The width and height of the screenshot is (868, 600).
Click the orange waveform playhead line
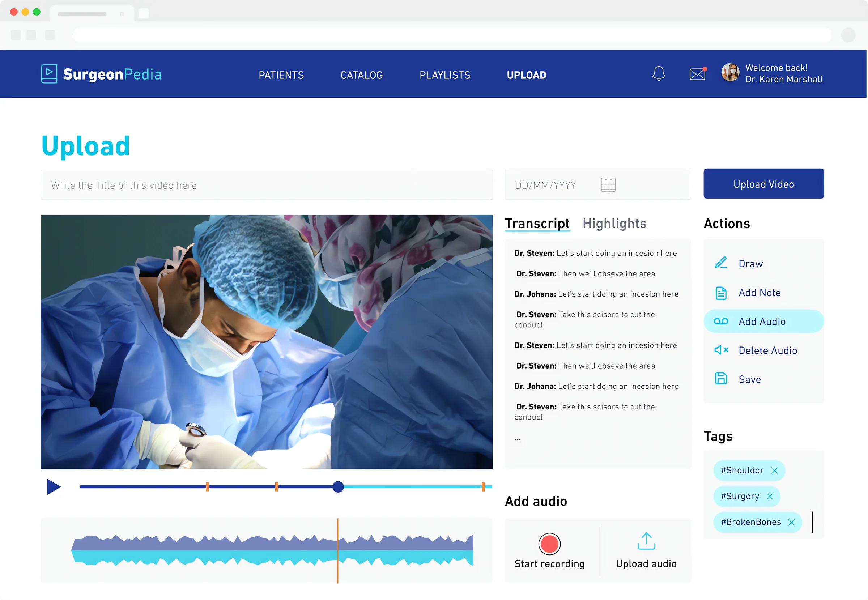point(337,551)
